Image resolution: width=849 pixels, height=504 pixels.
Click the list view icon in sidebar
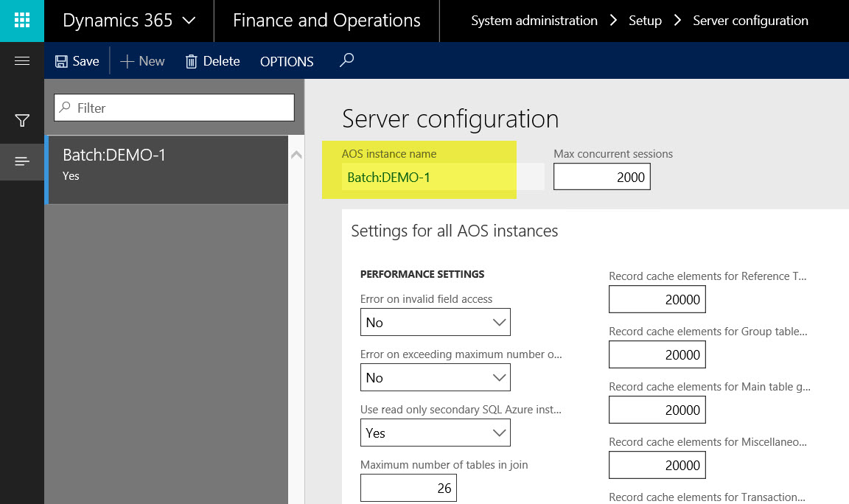pos(22,161)
